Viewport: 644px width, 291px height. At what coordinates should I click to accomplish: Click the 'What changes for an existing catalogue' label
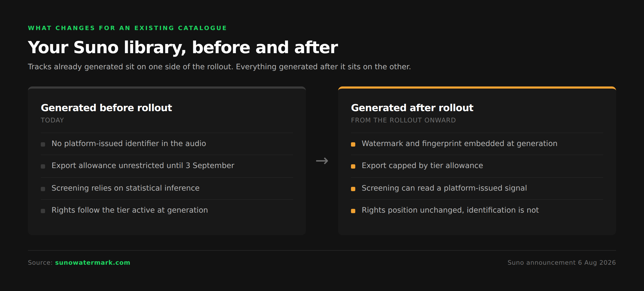pyautogui.click(x=127, y=28)
